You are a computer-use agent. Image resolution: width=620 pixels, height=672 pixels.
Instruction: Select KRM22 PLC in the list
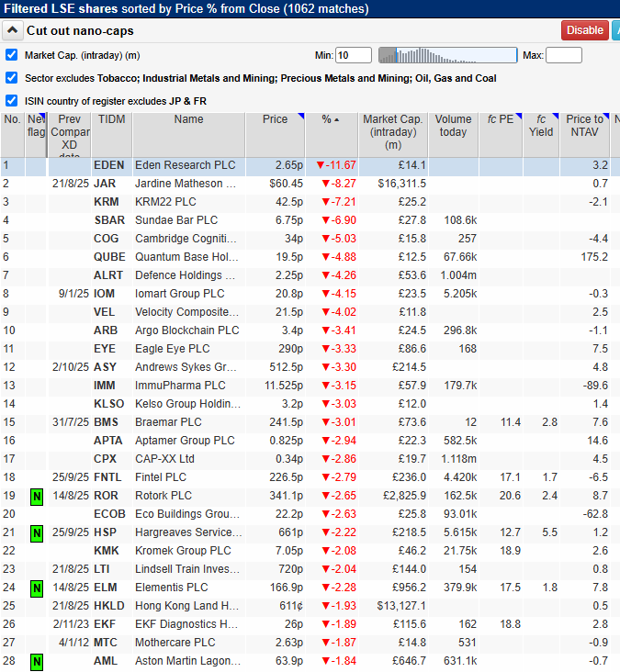tap(165, 202)
